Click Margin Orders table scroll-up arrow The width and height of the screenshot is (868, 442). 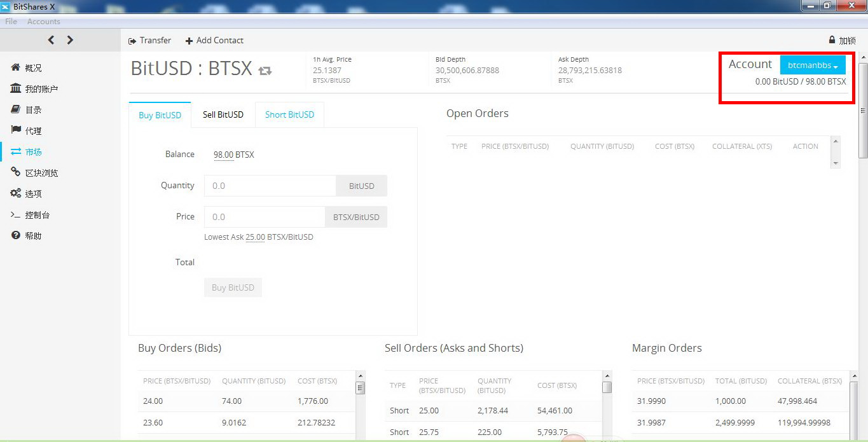(x=854, y=376)
